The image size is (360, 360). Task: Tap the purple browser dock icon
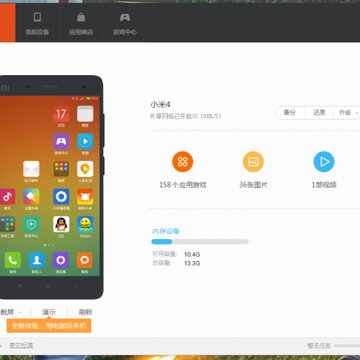click(61, 260)
